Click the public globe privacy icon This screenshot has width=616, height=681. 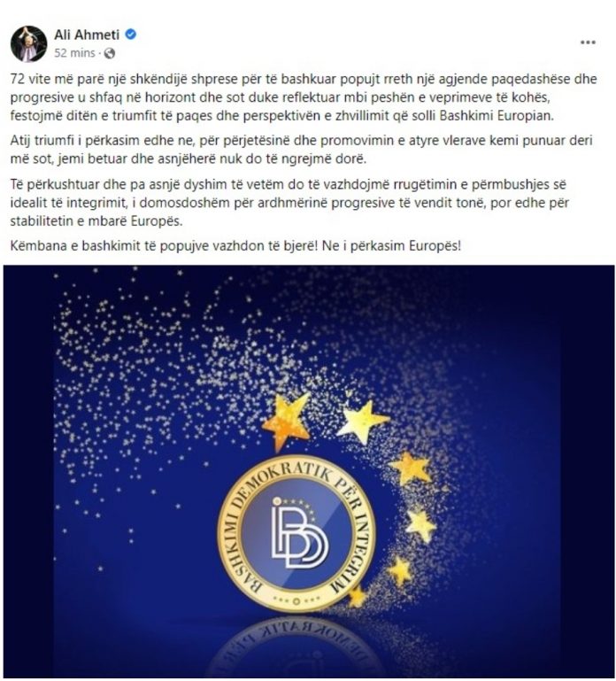click(x=110, y=53)
